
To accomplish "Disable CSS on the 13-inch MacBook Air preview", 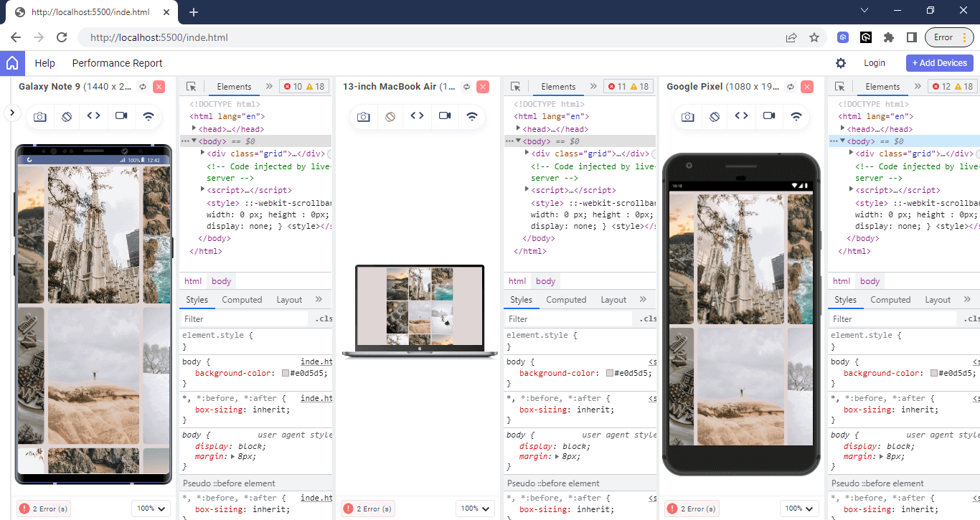I will pyautogui.click(x=391, y=116).
